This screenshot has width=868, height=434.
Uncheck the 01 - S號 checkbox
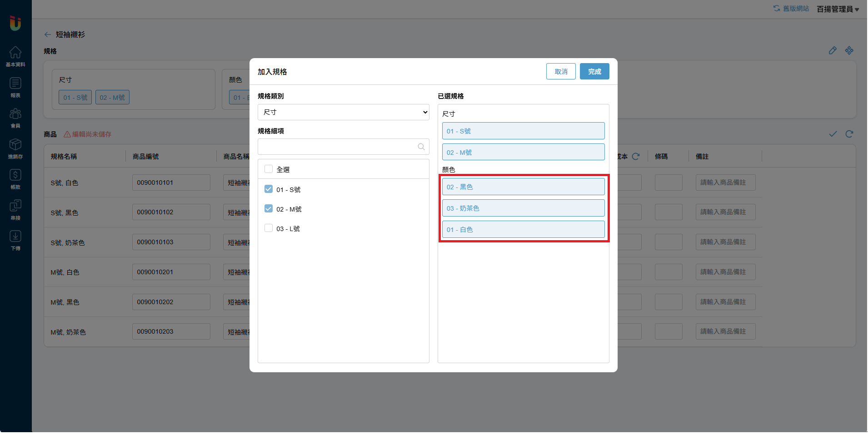269,189
